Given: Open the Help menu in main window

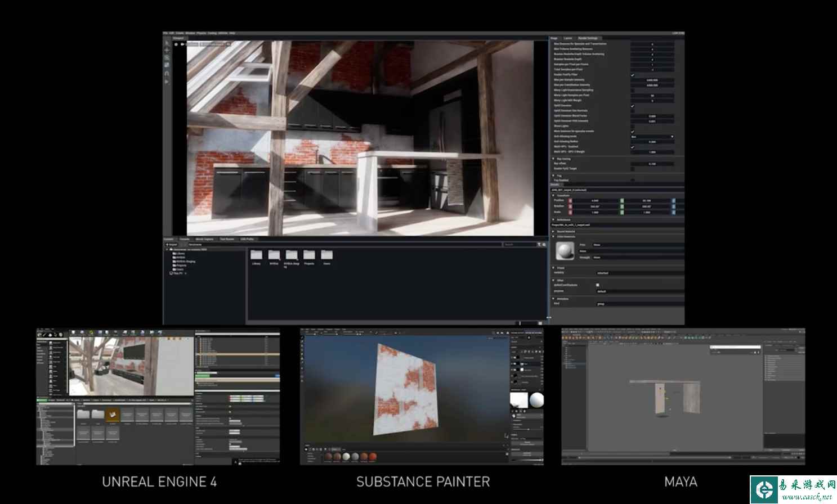Looking at the screenshot, I should point(232,33).
